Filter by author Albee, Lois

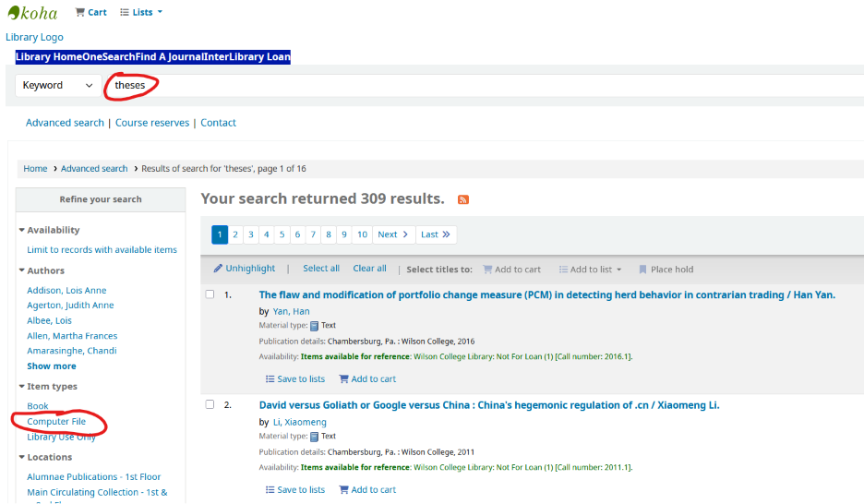tap(49, 320)
